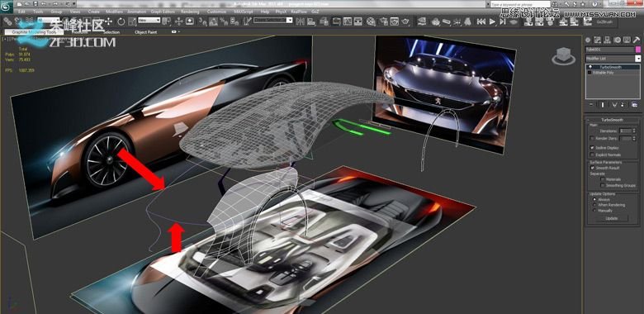Image resolution: width=644 pixels, height=314 pixels.
Task: Click the Pin Stack icon below modifier list
Action: pos(591,104)
